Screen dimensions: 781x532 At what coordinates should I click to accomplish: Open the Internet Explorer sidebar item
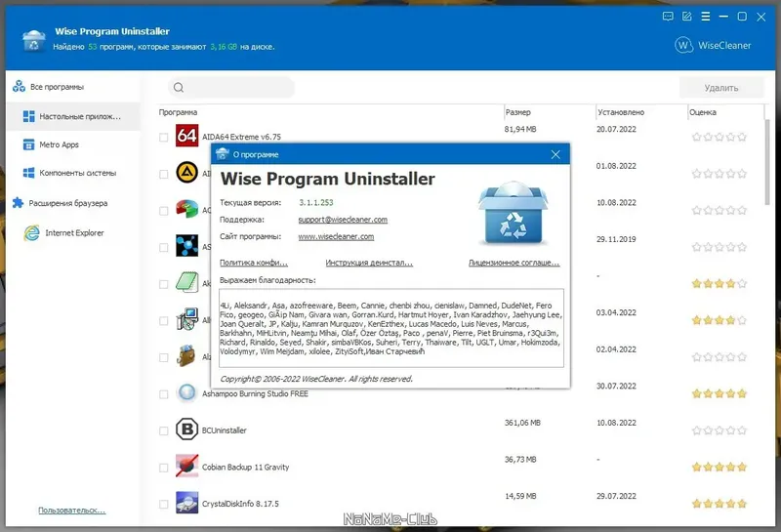point(73,232)
